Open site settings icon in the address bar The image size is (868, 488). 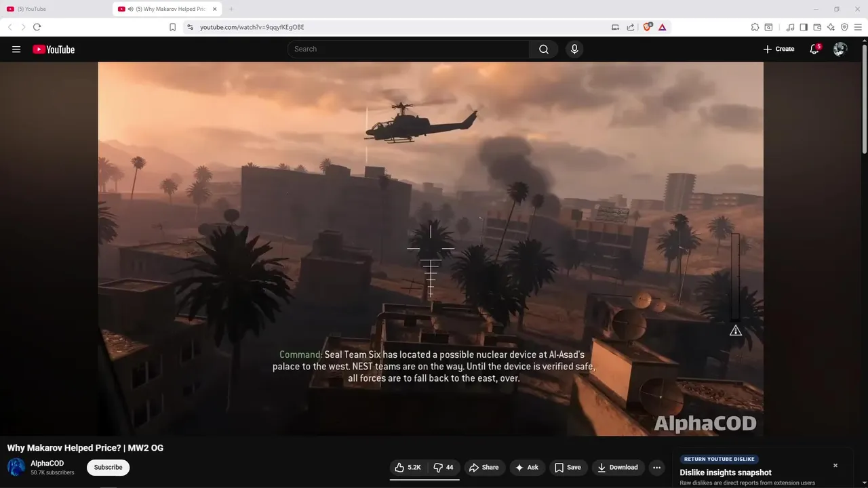[x=190, y=27]
